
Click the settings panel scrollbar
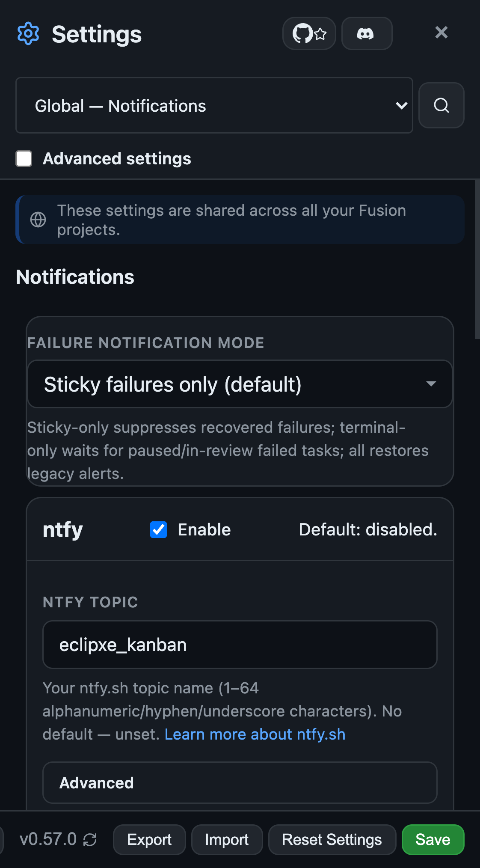[x=477, y=259]
